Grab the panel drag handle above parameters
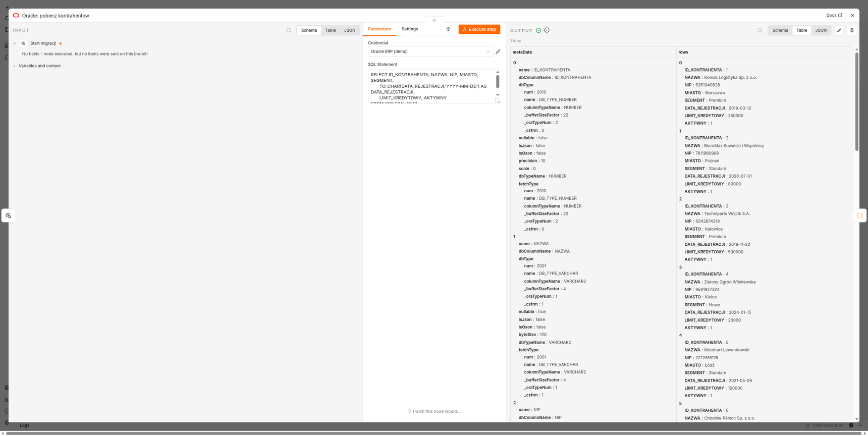 pyautogui.click(x=434, y=20)
